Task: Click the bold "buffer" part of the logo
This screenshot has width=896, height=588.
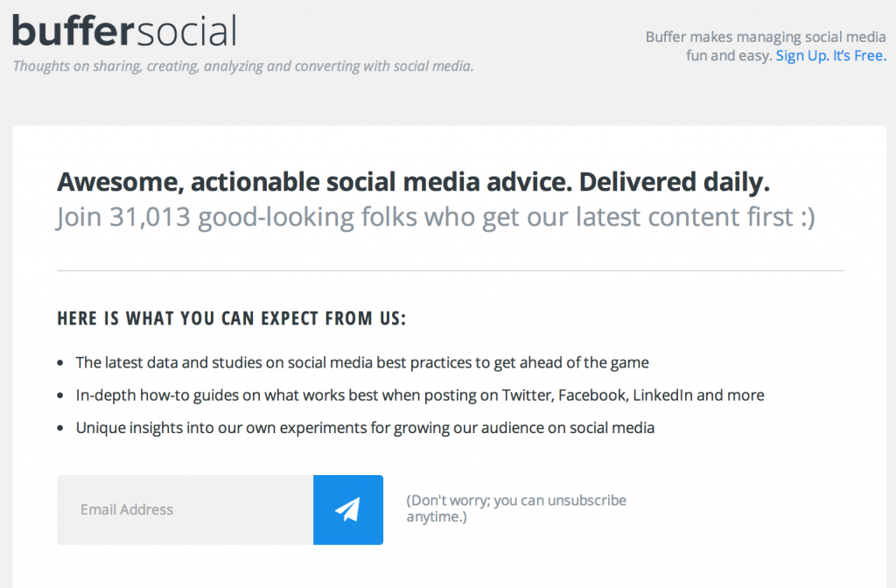Action: tap(73, 31)
